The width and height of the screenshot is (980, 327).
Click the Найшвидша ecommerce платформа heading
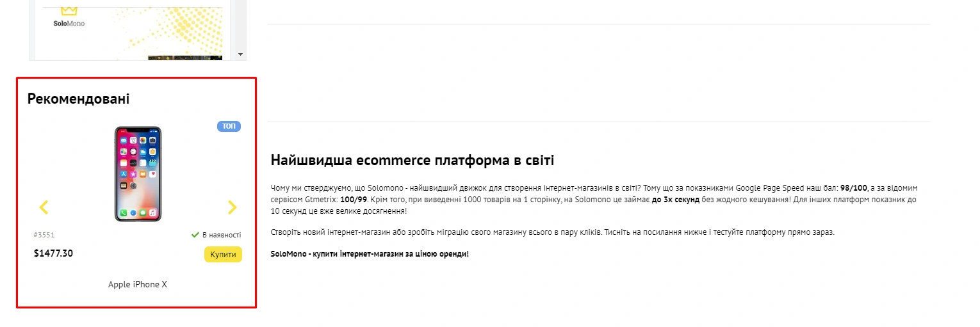point(412,160)
